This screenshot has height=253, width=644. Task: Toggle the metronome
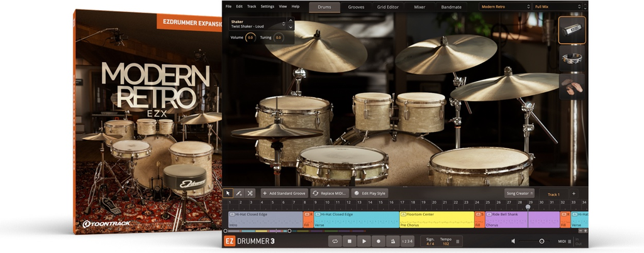[x=393, y=241]
